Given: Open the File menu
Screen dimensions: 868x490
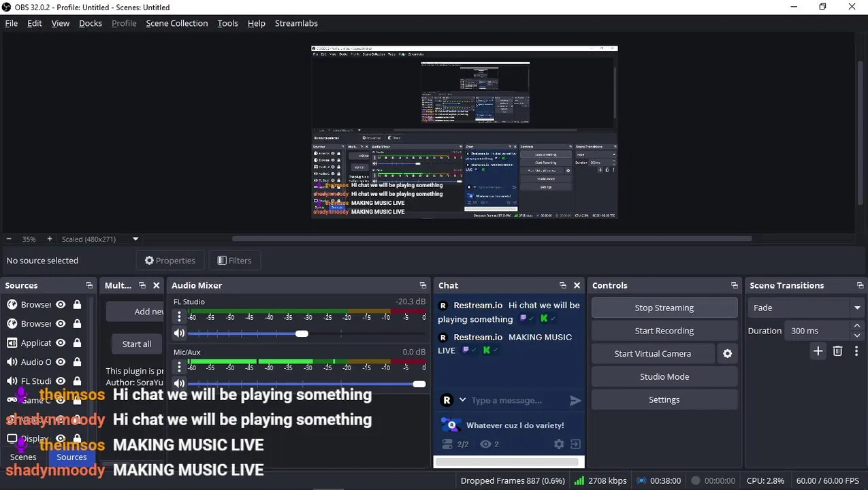Looking at the screenshot, I should coord(12,23).
